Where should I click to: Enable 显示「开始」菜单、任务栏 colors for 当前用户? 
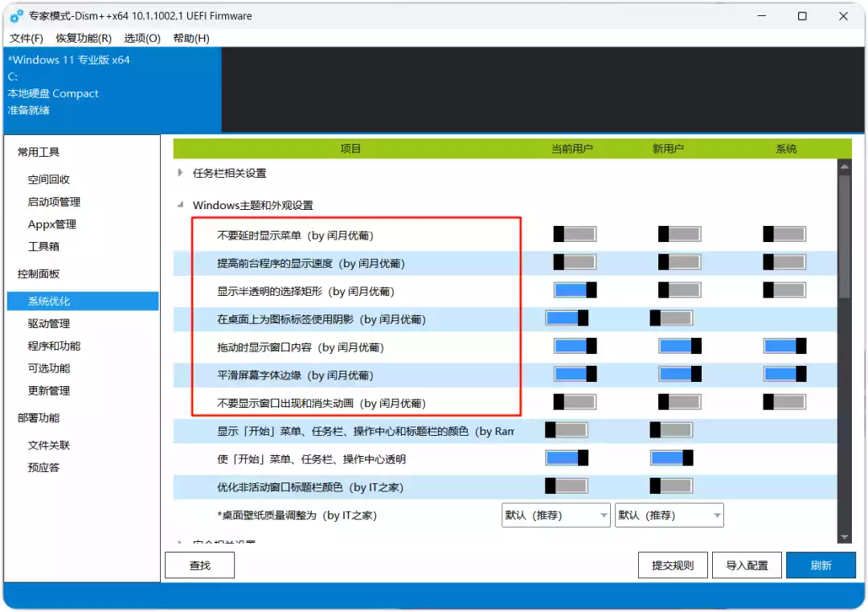tap(567, 429)
